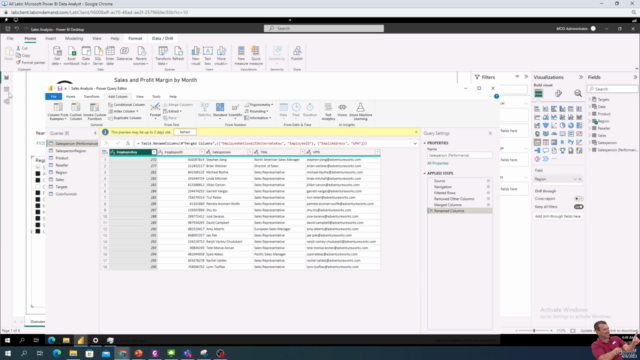
Task: Select the Filtered Rows applied step
Action: [x=444, y=193]
